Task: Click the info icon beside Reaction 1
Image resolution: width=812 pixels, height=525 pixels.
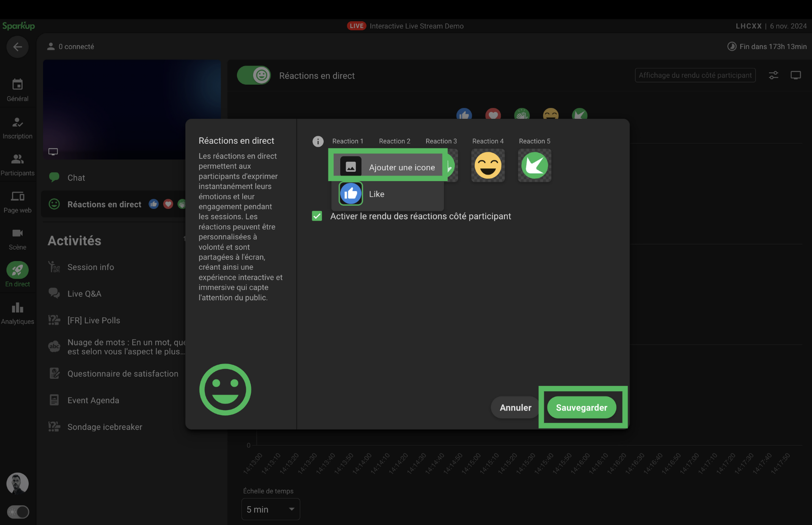Action: tap(318, 141)
